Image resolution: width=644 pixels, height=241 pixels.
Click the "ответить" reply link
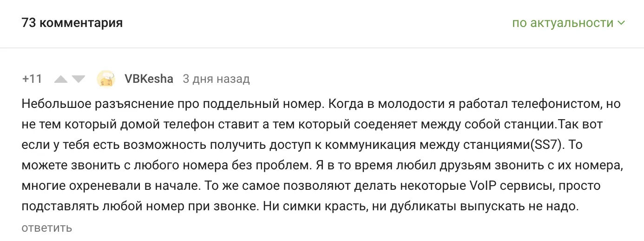pos(46,228)
